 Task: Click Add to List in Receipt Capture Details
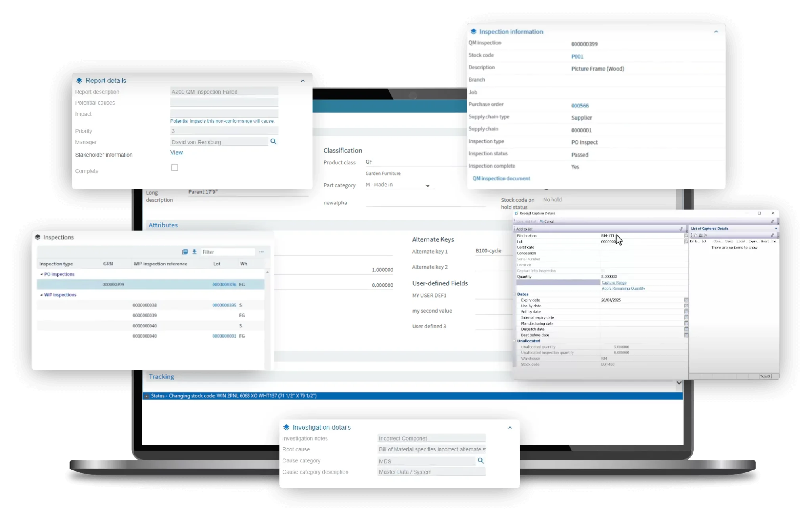(x=525, y=229)
